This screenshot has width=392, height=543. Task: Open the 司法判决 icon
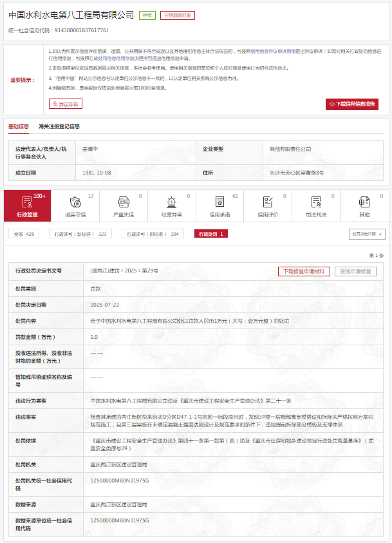(x=316, y=202)
